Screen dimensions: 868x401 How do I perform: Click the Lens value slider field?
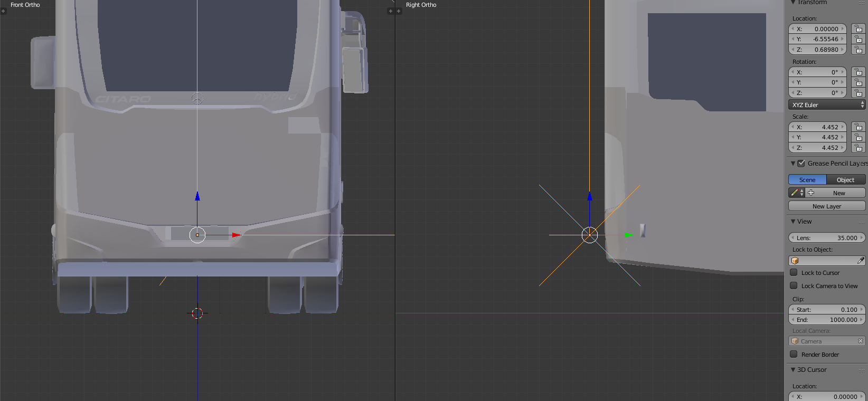pyautogui.click(x=827, y=238)
